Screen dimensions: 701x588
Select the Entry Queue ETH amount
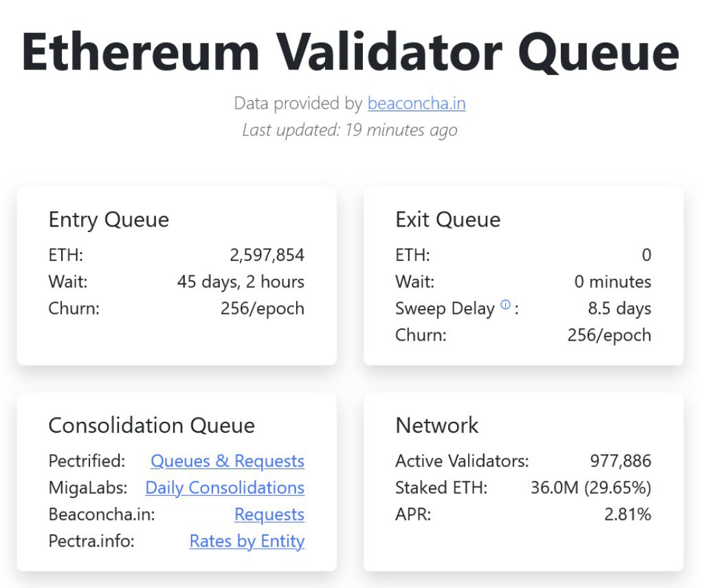(267, 255)
